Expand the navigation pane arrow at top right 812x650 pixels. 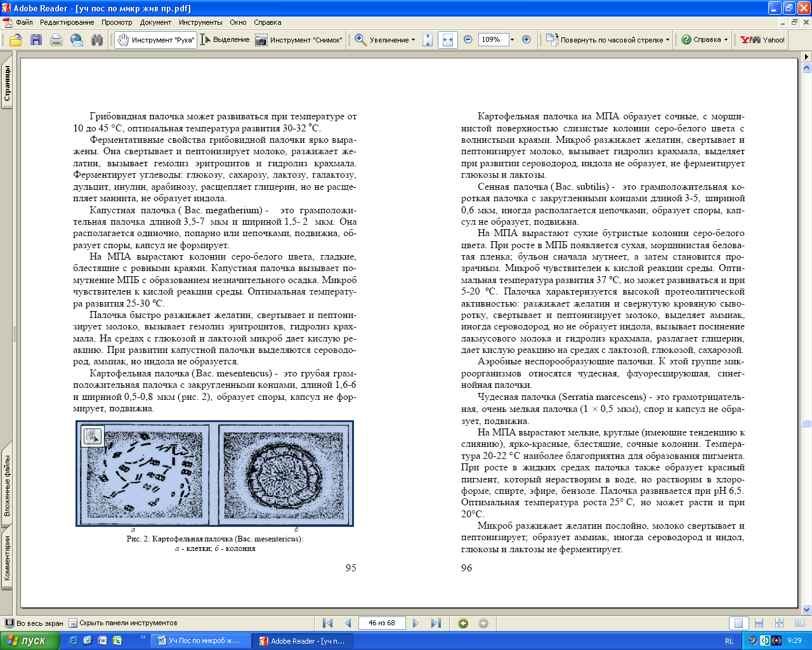tap(807, 56)
